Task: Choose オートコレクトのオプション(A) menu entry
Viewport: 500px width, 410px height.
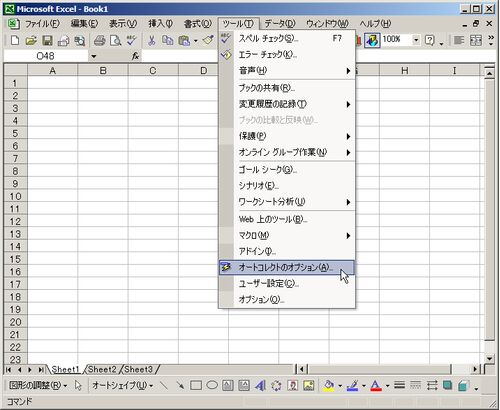Action: (287, 267)
